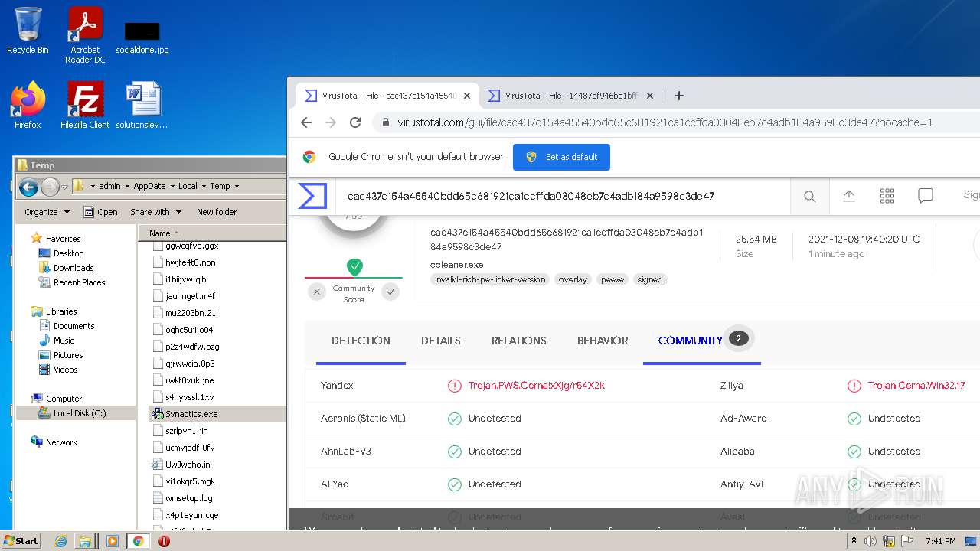980x551 pixels.
Task: Switch to the DETAILS tab
Action: tap(441, 341)
